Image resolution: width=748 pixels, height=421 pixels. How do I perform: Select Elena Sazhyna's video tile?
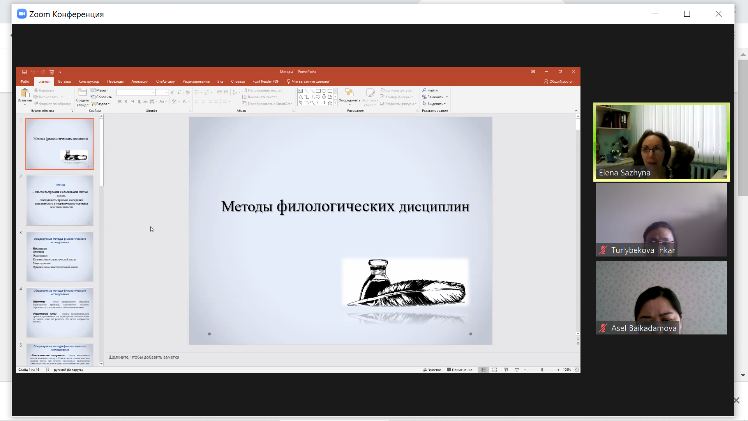tap(661, 141)
